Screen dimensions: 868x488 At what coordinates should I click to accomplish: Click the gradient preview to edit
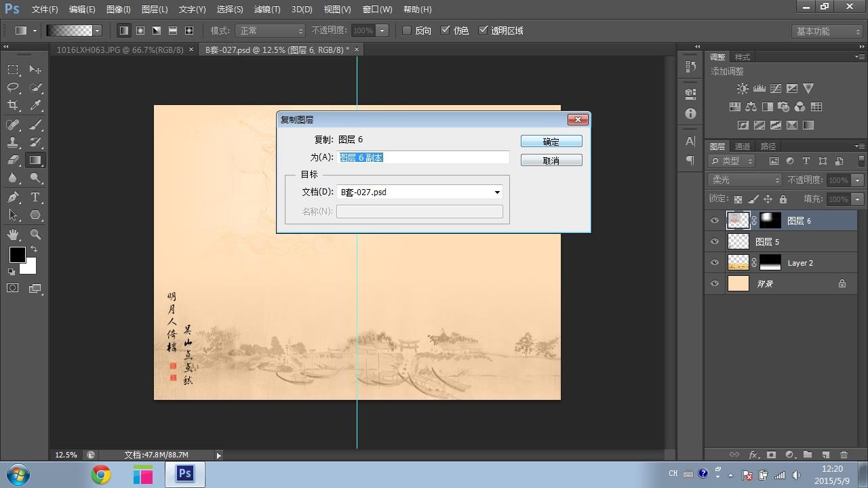(x=69, y=30)
